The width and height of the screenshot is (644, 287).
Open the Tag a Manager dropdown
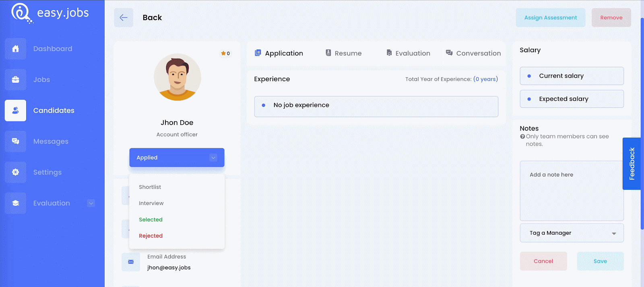coord(572,233)
